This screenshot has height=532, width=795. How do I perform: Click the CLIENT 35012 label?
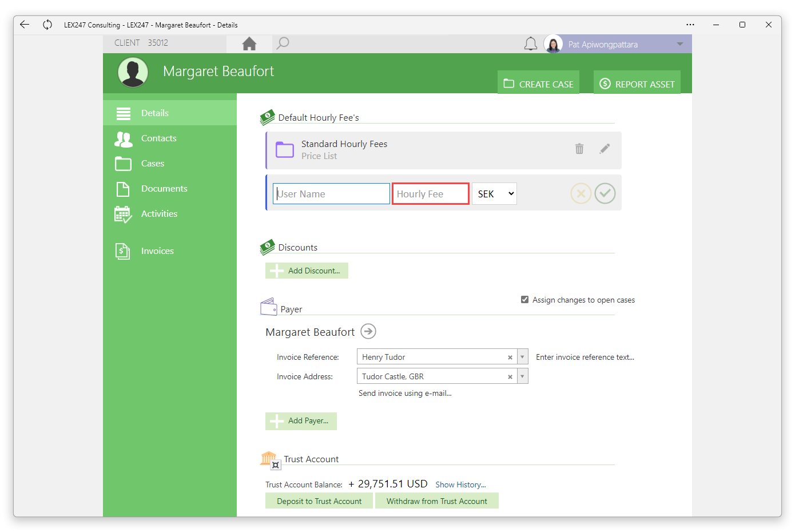tap(141, 43)
